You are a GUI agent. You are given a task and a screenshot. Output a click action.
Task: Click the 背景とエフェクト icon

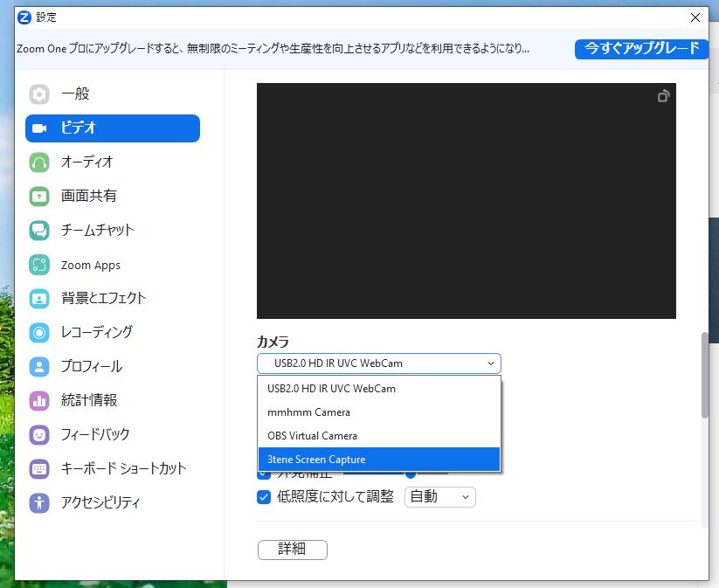(x=39, y=299)
